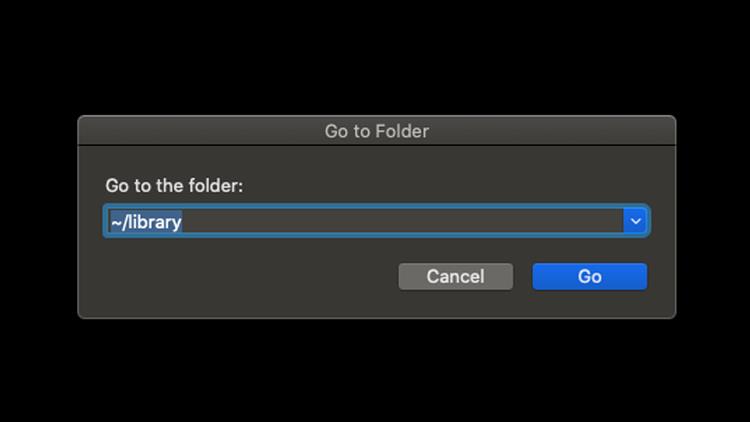The width and height of the screenshot is (750, 422).
Task: Click the down-arrow icon beside the path field
Action: click(635, 221)
